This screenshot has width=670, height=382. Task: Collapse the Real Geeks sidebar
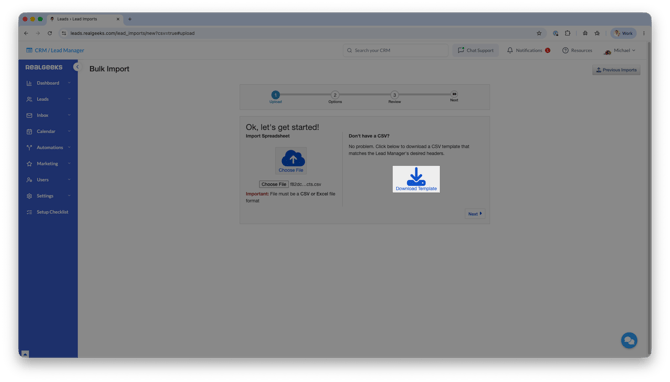click(x=76, y=67)
